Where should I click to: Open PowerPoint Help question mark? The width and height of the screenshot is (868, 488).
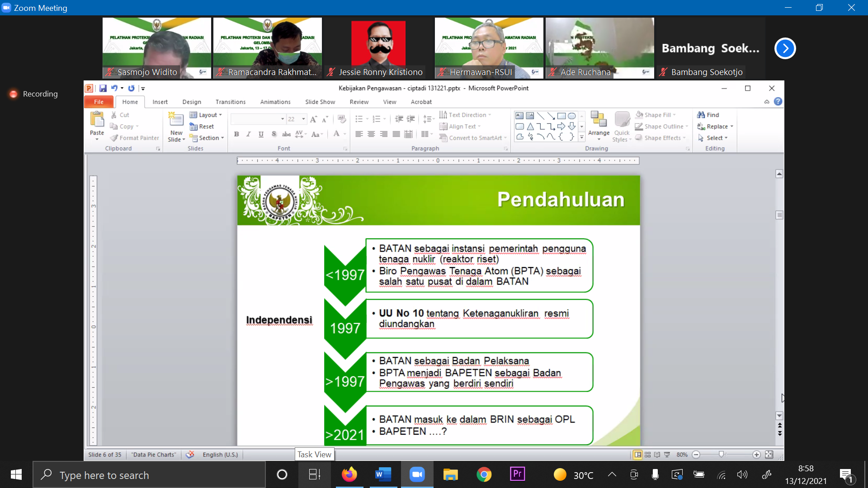click(x=778, y=102)
